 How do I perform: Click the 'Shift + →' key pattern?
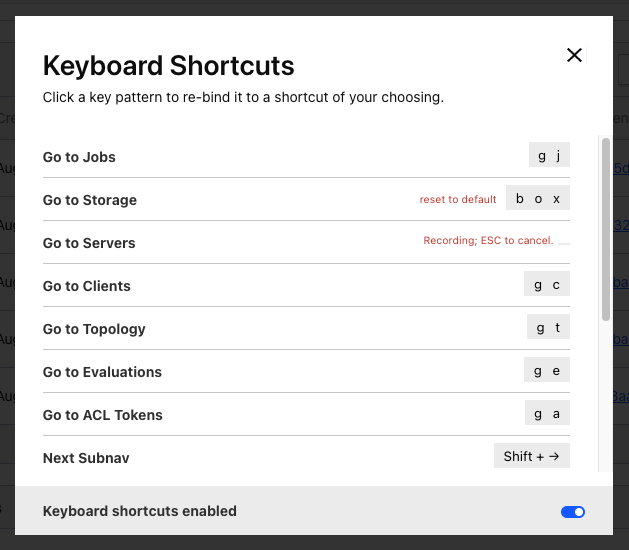[x=532, y=457]
